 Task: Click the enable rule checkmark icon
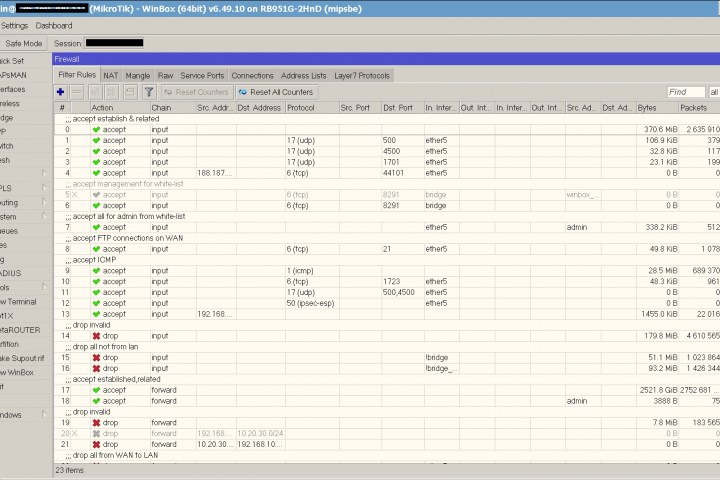point(95,92)
